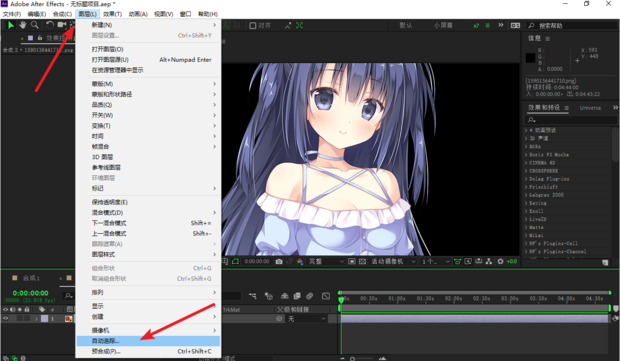Open the 图层样式 submenu

point(148,254)
